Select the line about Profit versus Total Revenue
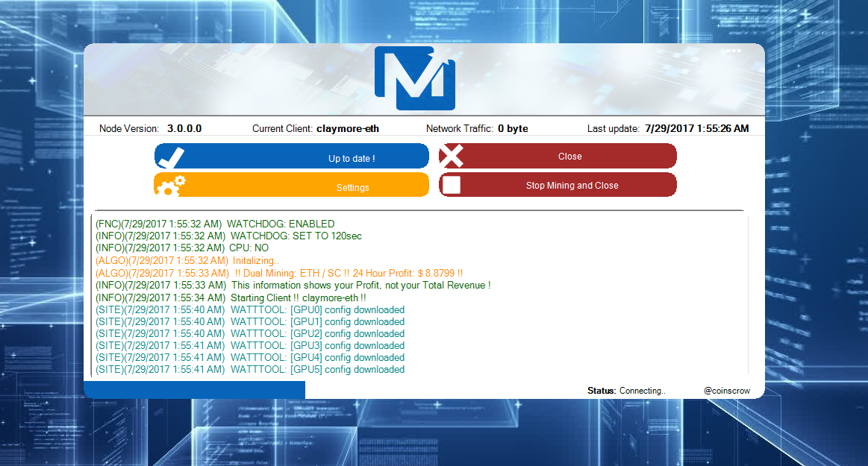 293,286
